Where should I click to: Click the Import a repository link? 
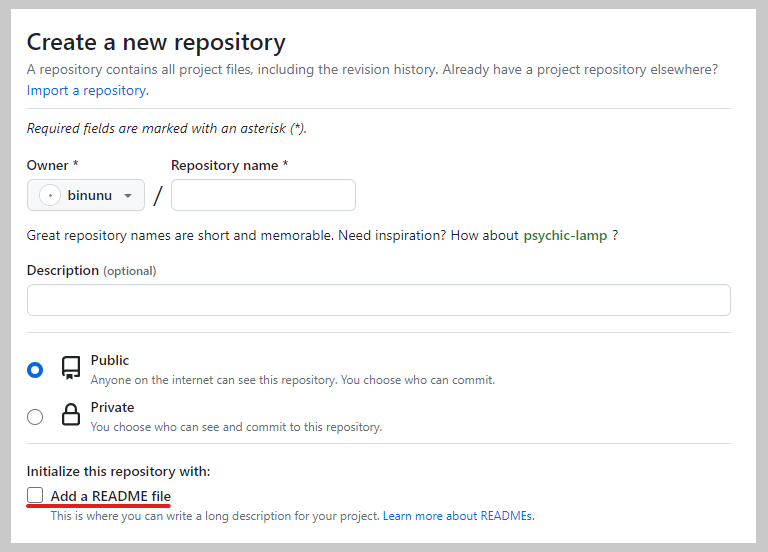pos(88,91)
